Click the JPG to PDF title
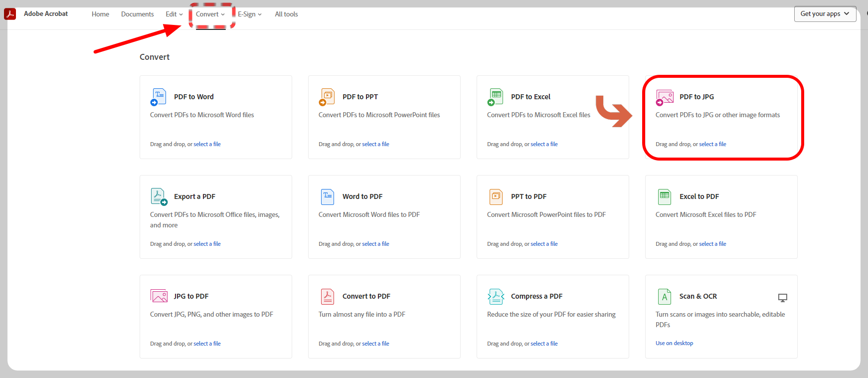This screenshot has height=378, width=868. 191,296
